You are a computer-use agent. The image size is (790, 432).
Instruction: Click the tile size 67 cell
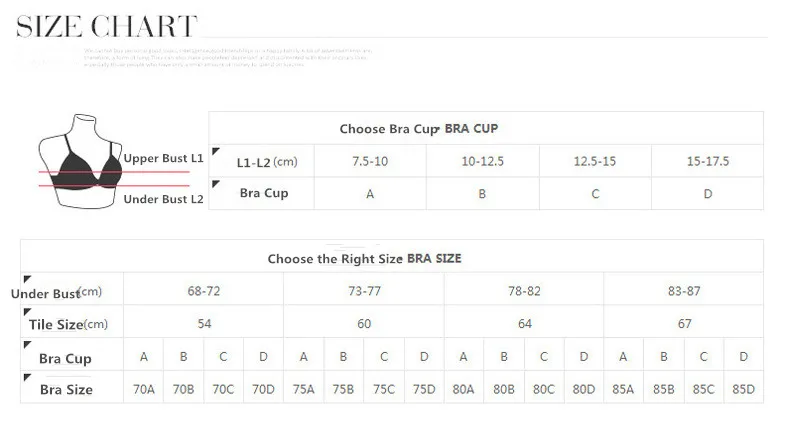[684, 323]
